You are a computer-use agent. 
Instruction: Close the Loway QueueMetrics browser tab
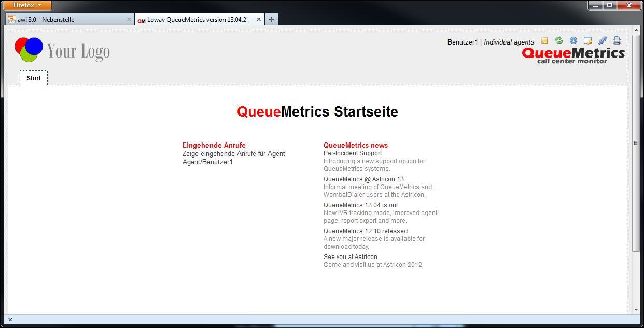(x=259, y=19)
